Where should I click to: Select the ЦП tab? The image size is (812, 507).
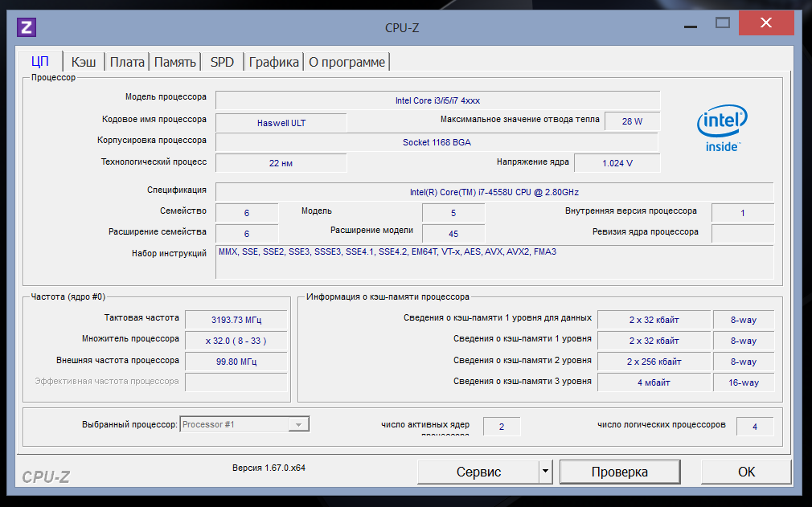point(40,62)
